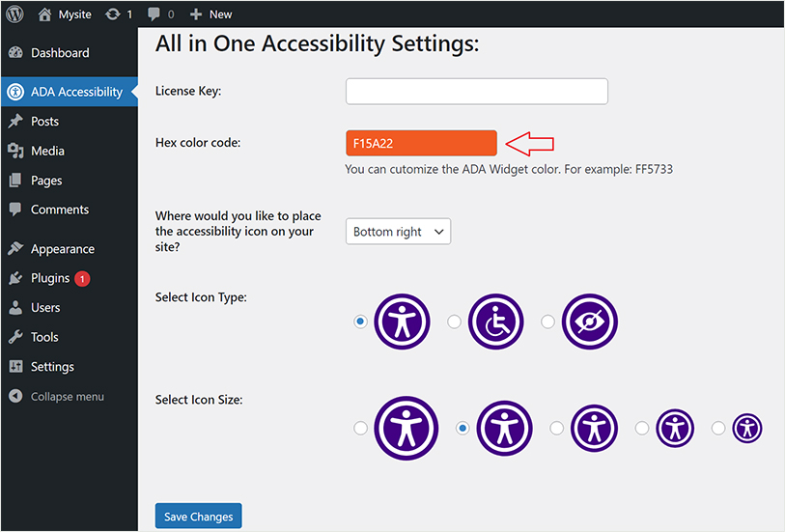
Task: Click the Plugins plug icon
Action: (x=15, y=278)
